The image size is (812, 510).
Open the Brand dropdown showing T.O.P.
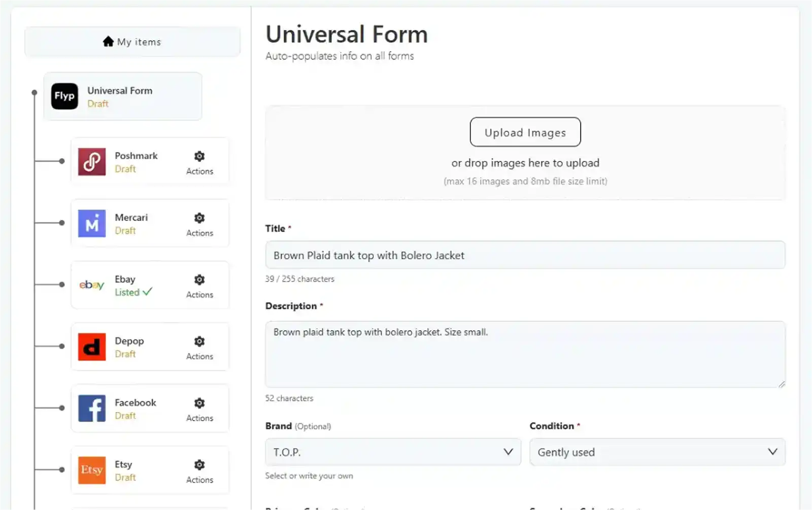pyautogui.click(x=393, y=452)
